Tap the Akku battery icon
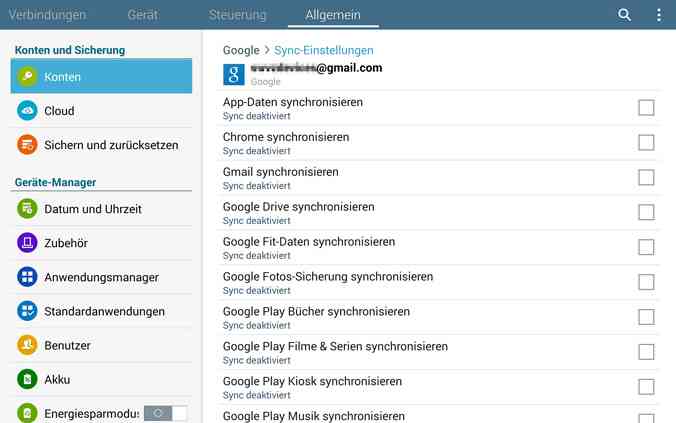This screenshot has height=423, width=676. pos(27,379)
